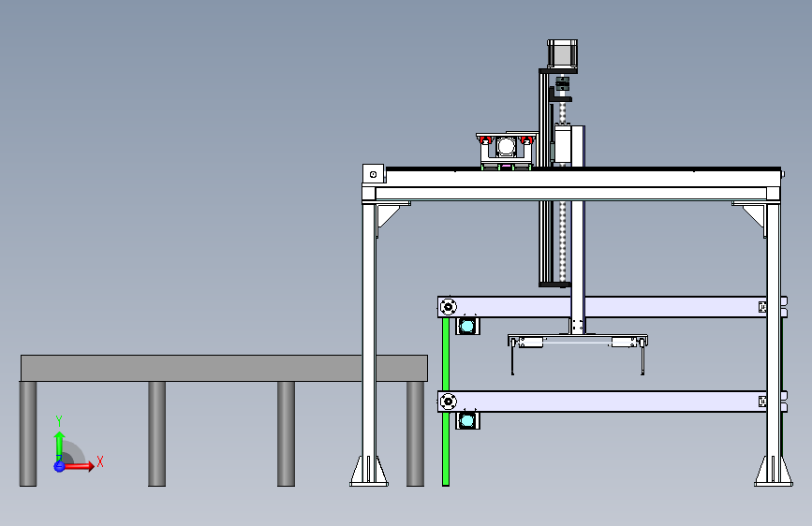812x526 pixels.
Task: Select the gray table top slab
Action: pos(224,368)
